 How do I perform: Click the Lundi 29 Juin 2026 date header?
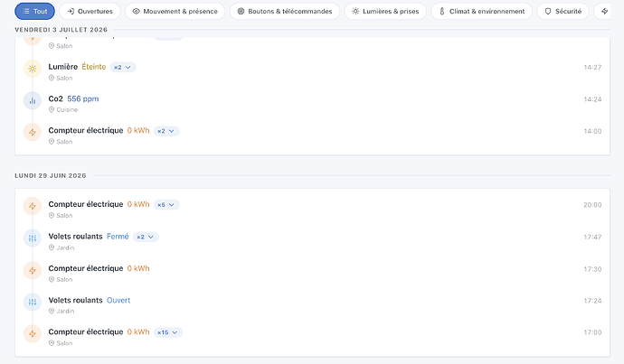tap(51, 175)
